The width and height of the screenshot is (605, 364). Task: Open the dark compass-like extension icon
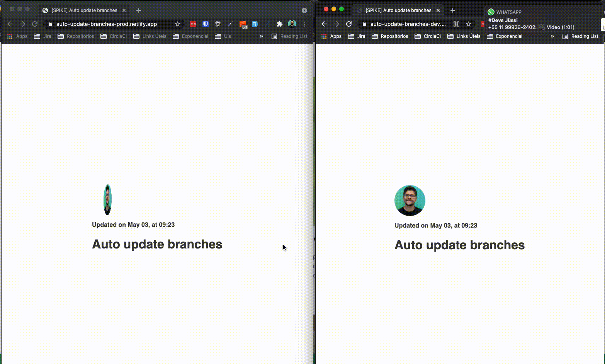coord(267,24)
